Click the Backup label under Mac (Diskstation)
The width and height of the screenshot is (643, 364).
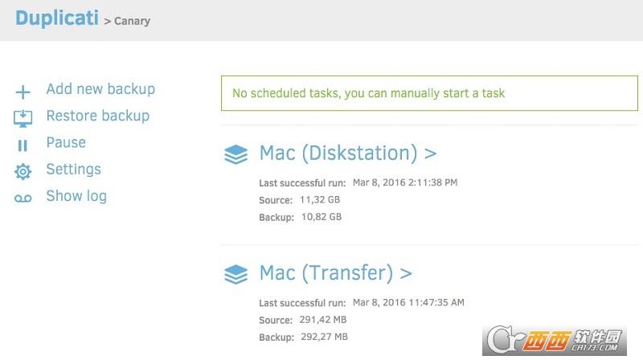pos(276,217)
